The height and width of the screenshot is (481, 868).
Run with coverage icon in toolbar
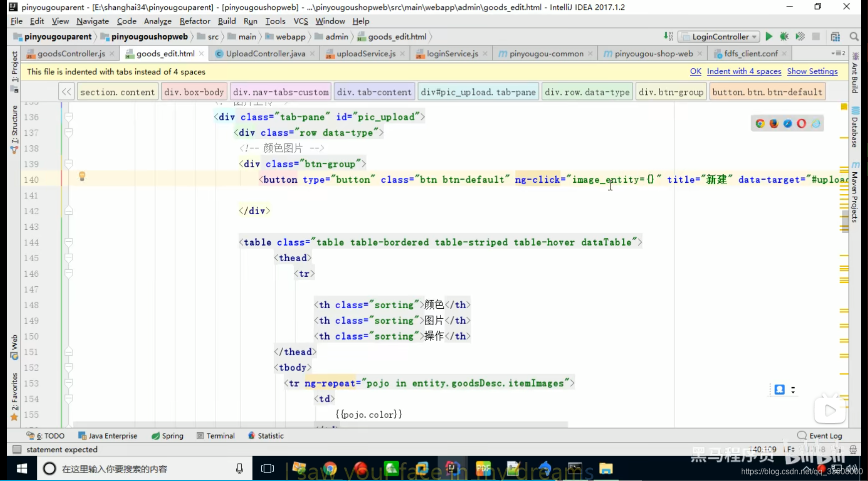tap(800, 36)
